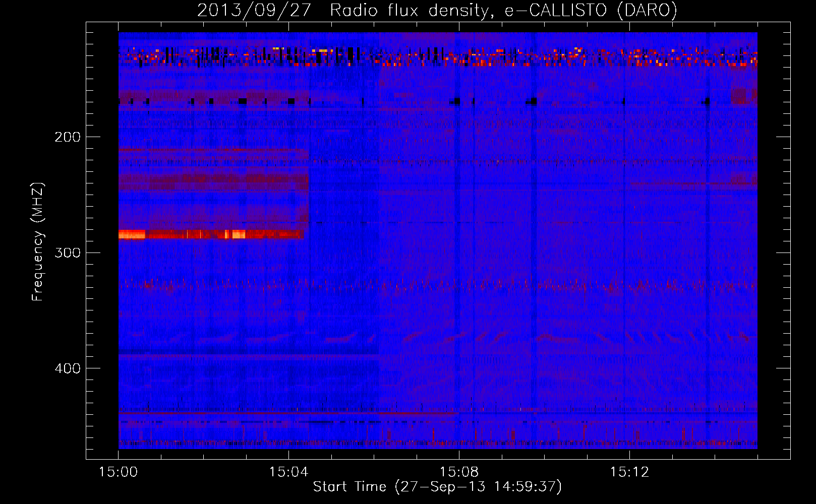Click the 'Start Time (27-Sep-13 14:59:37)' label
816x504 pixels.
(x=437, y=486)
